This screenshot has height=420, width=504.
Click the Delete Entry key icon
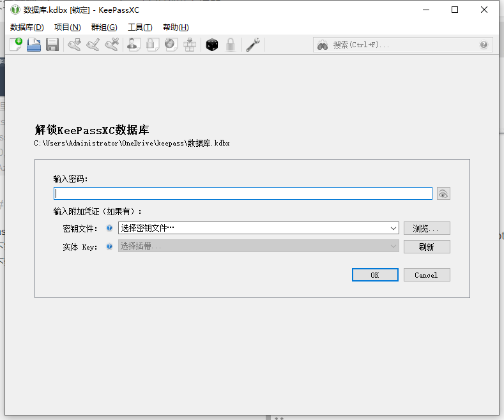coord(112,45)
